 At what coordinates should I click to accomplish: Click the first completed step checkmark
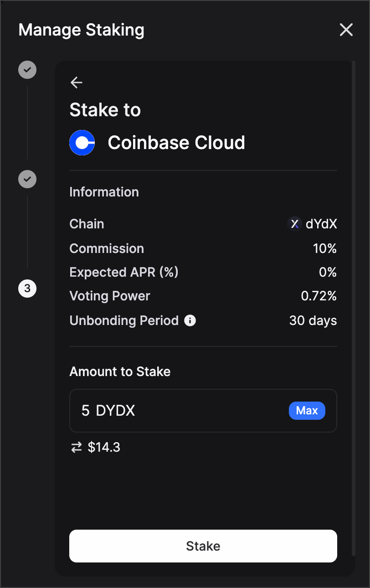point(27,70)
